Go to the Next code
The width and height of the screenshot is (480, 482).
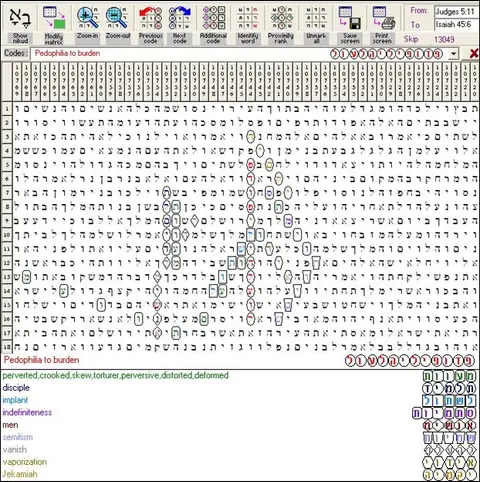pyautogui.click(x=179, y=18)
